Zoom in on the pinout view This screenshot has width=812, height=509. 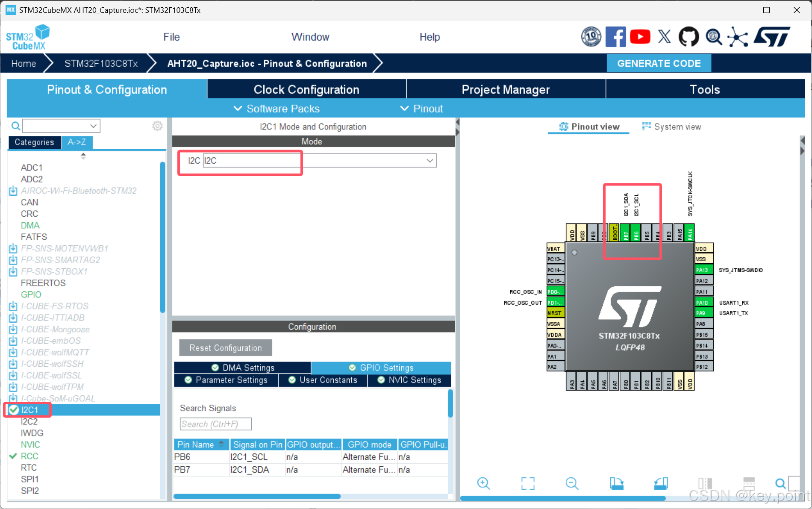click(483, 483)
